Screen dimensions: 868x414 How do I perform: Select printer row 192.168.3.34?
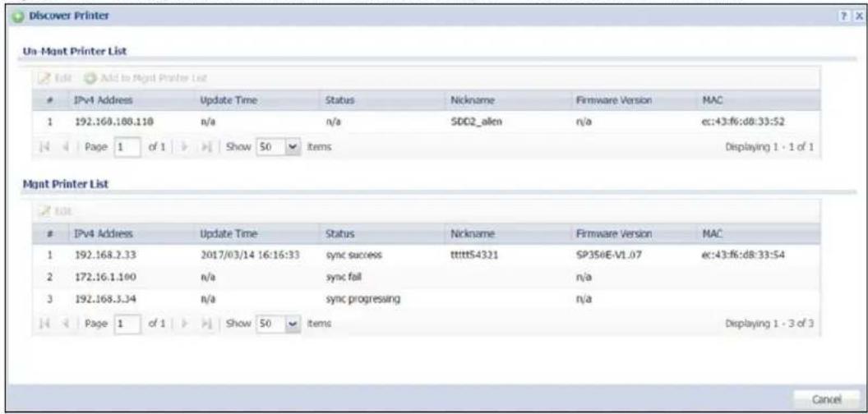(x=426, y=298)
